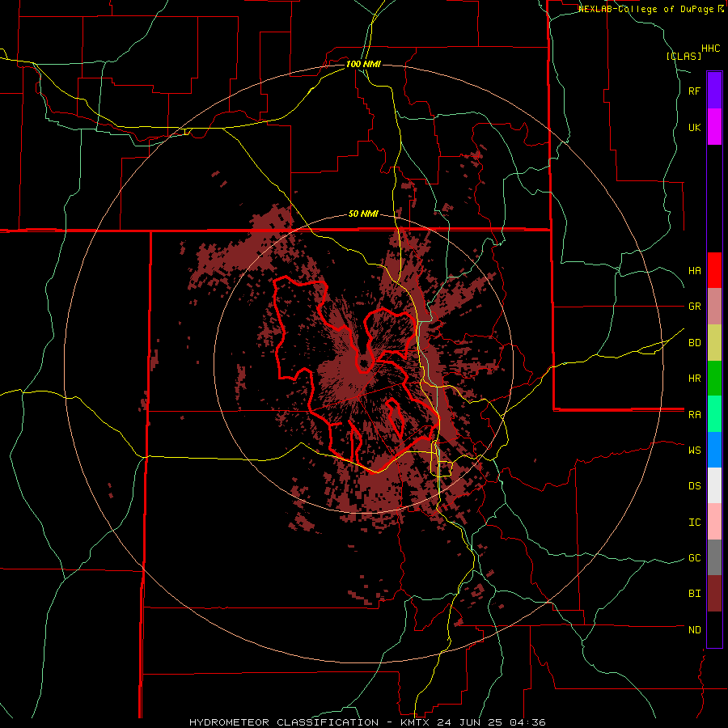Click the RF purple legend swatch
728x728 pixels.
[x=714, y=91]
